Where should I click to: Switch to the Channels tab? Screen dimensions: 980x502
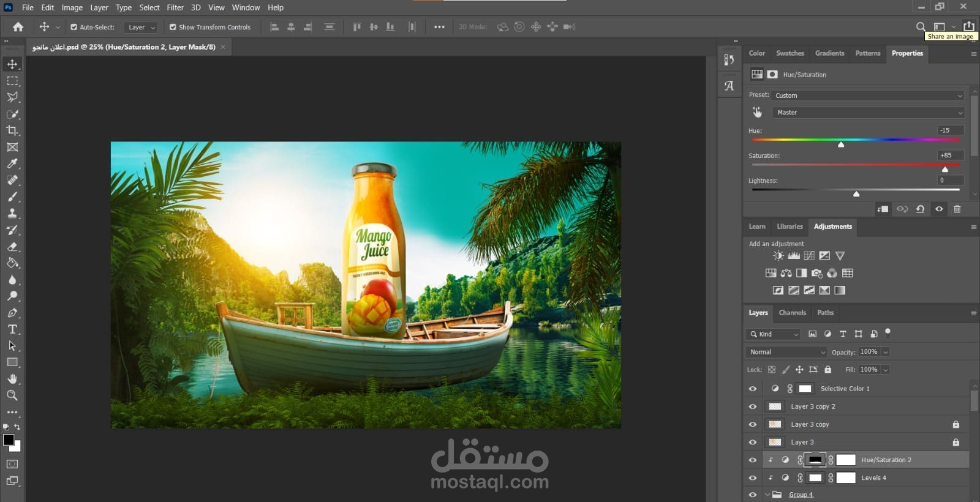click(792, 313)
